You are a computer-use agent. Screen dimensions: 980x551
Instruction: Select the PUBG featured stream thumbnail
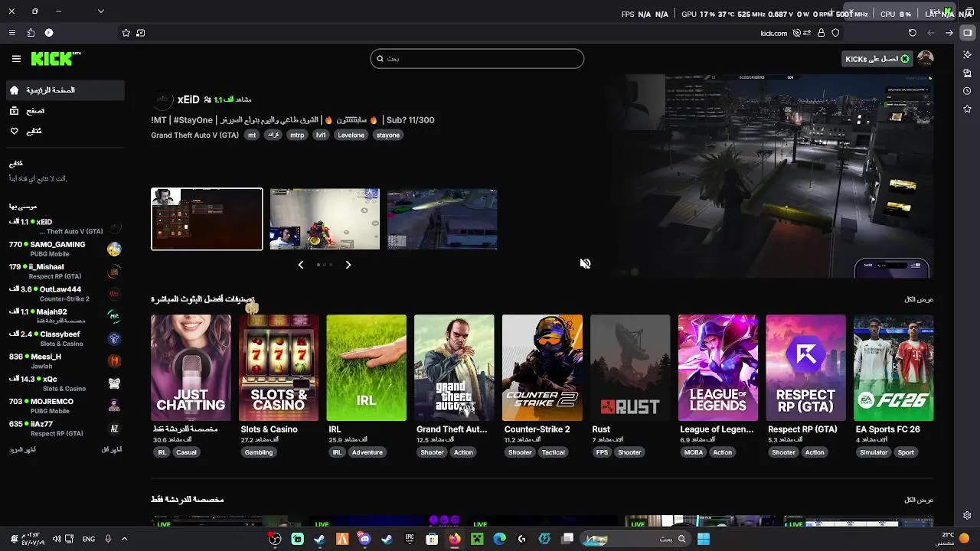325,219
